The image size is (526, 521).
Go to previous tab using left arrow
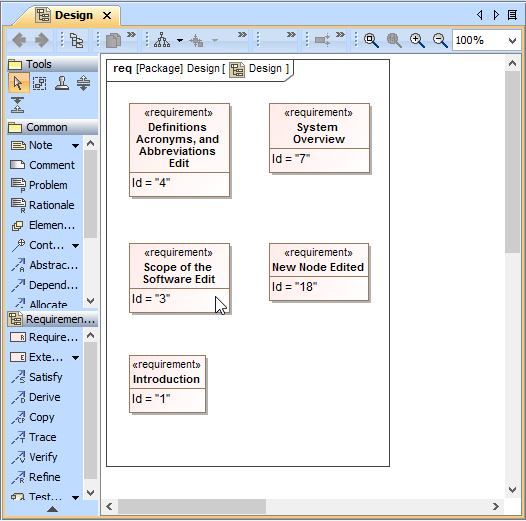point(480,15)
